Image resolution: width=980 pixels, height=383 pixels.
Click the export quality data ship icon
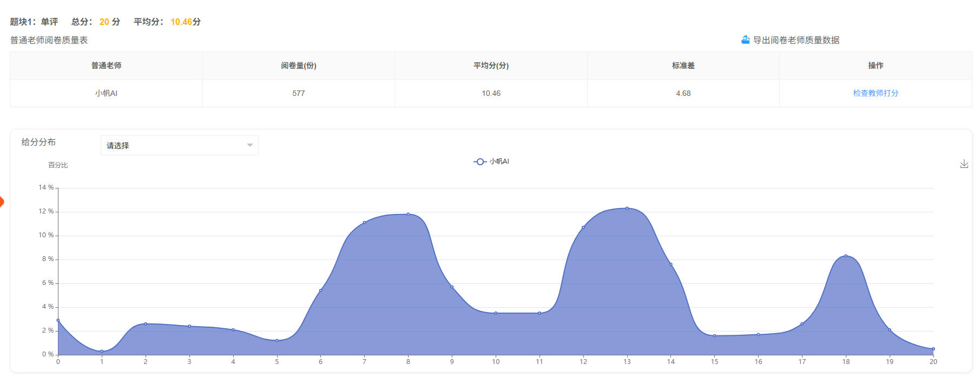coord(745,40)
